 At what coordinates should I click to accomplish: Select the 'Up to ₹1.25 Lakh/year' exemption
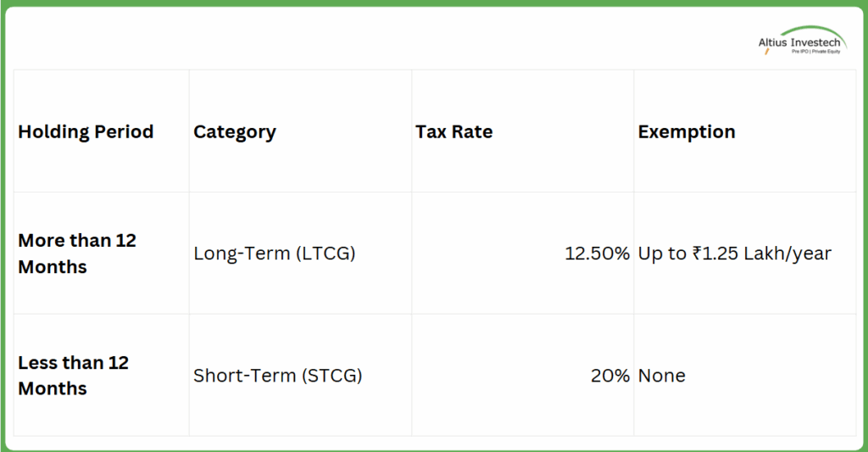(735, 254)
